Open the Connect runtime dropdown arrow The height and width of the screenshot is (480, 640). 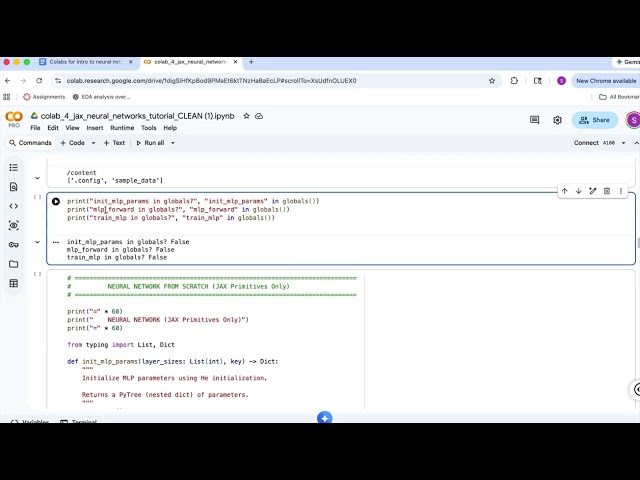pos(623,143)
